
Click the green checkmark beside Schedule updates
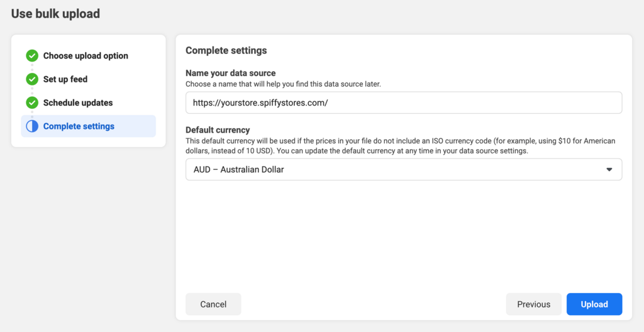(32, 102)
